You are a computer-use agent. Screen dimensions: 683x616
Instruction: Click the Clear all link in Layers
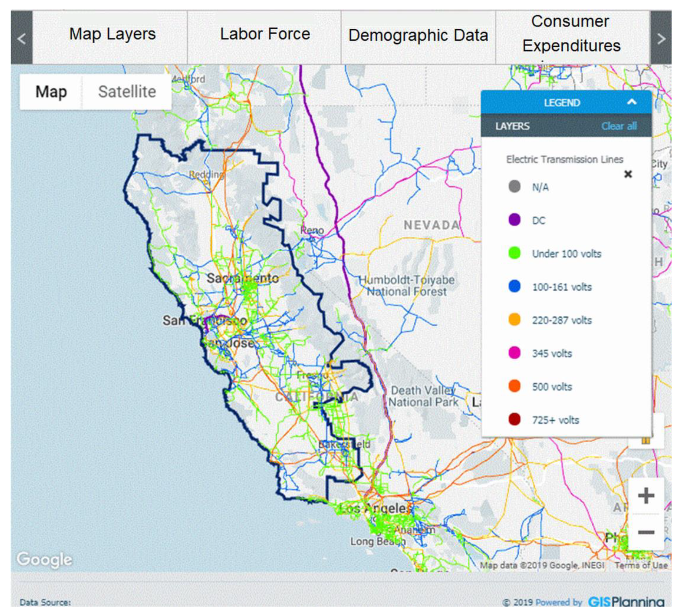tap(619, 126)
